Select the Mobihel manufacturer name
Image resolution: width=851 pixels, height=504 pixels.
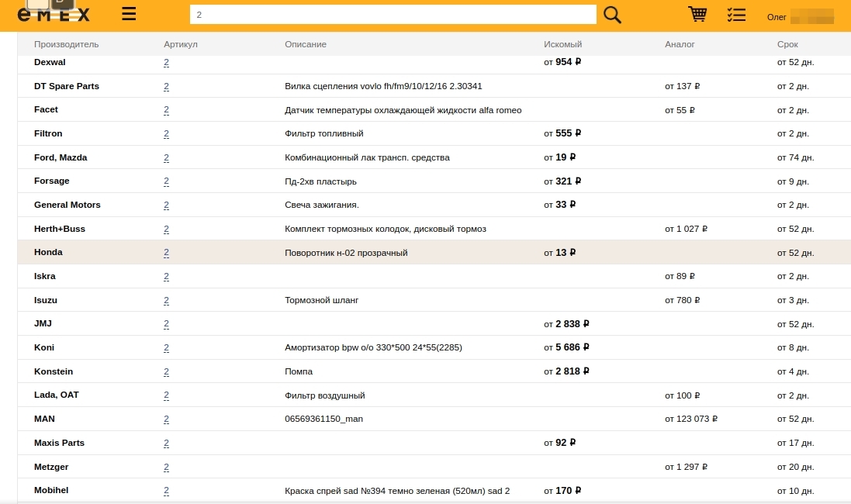pyautogui.click(x=51, y=491)
